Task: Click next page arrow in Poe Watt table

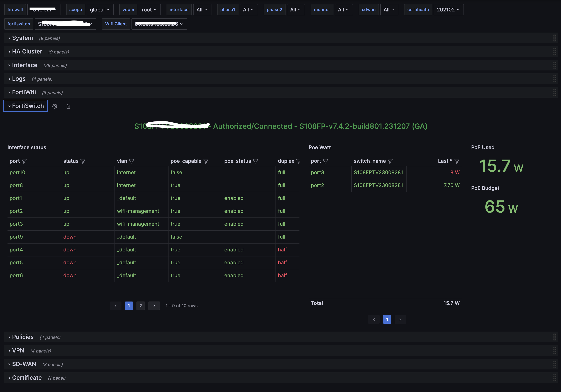Action: (x=400, y=319)
